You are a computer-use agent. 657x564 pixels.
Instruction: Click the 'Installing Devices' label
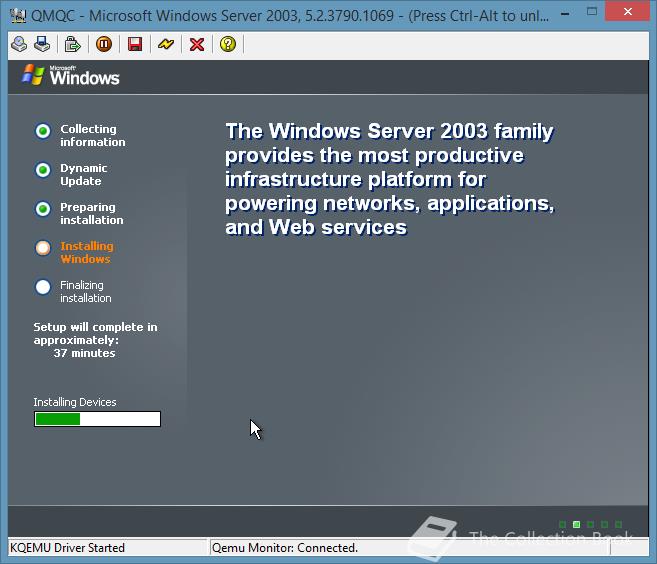coord(75,402)
